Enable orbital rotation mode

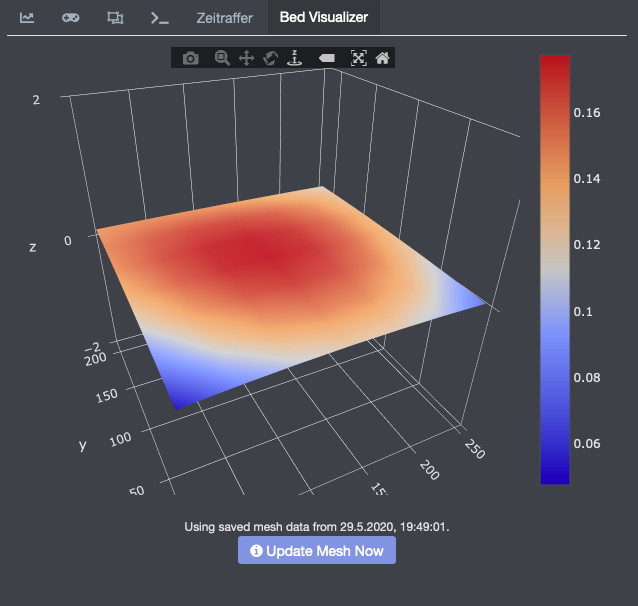[270, 59]
